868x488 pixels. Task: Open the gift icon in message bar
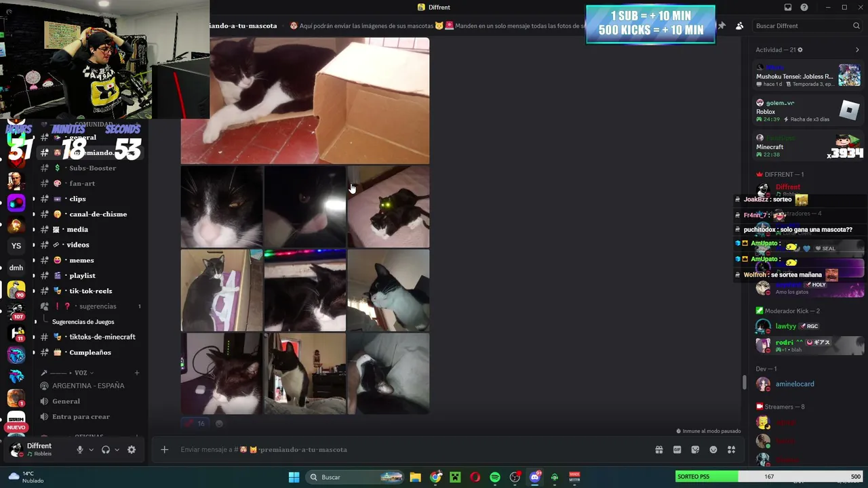click(658, 449)
